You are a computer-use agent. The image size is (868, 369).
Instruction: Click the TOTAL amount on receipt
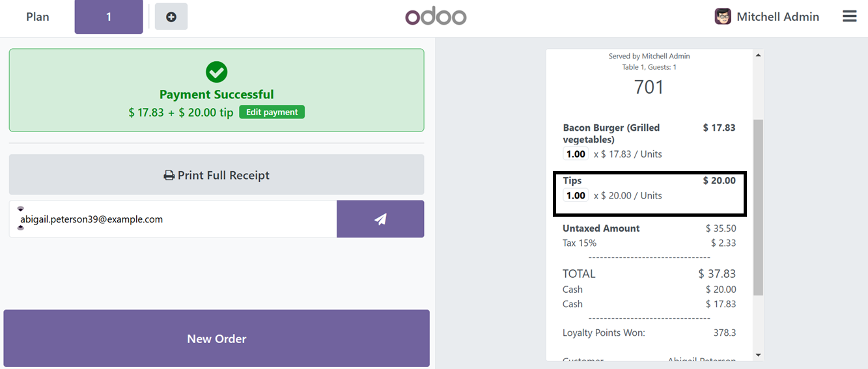[x=717, y=274]
